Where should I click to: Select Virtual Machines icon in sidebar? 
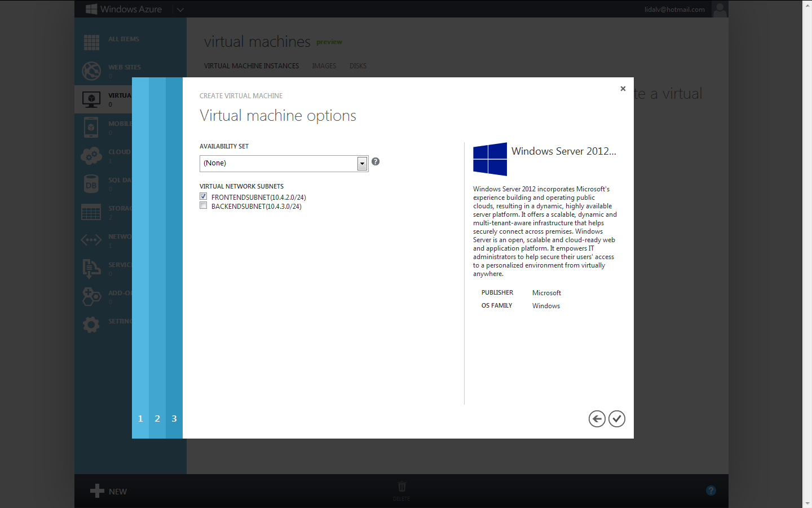(91, 99)
